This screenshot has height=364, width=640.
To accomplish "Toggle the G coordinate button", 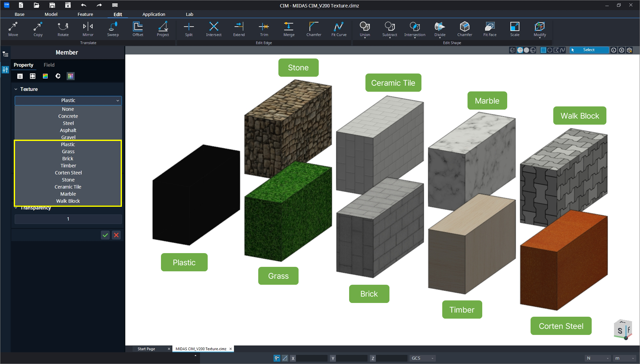I will click(621, 50).
